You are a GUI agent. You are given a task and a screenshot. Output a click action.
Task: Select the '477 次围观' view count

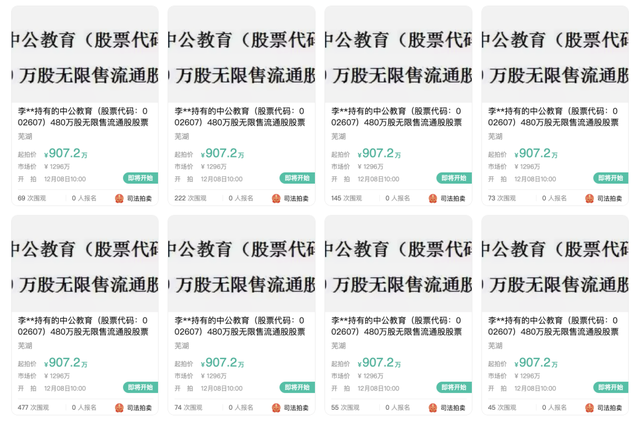coord(33,408)
